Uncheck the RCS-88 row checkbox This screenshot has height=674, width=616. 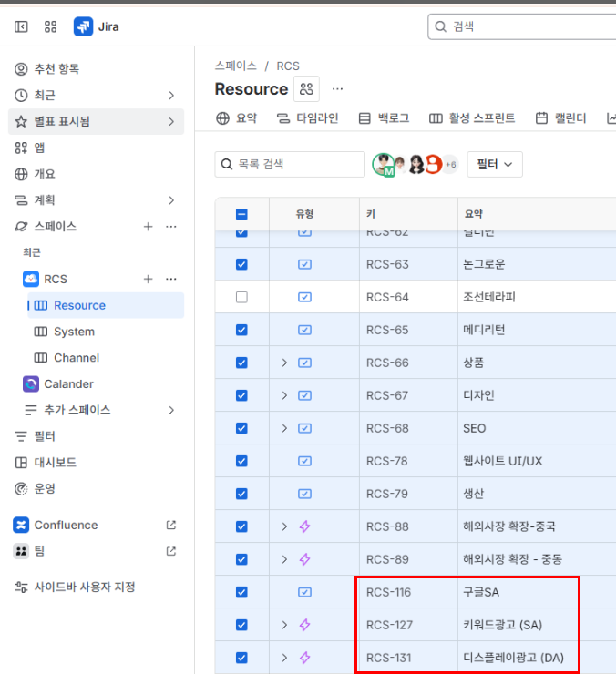coord(241,526)
